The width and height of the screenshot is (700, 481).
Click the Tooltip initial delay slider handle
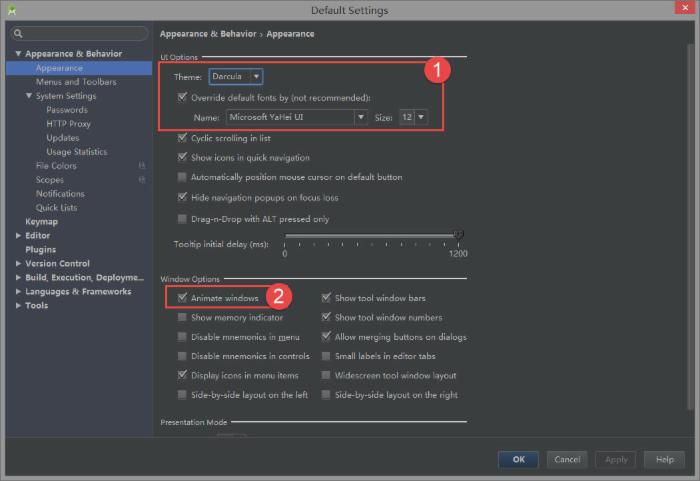tap(458, 234)
